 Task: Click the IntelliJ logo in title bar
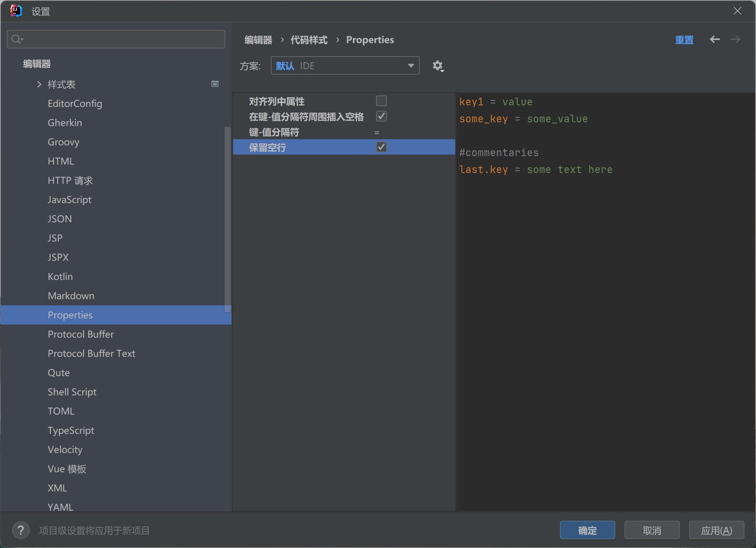pos(16,11)
